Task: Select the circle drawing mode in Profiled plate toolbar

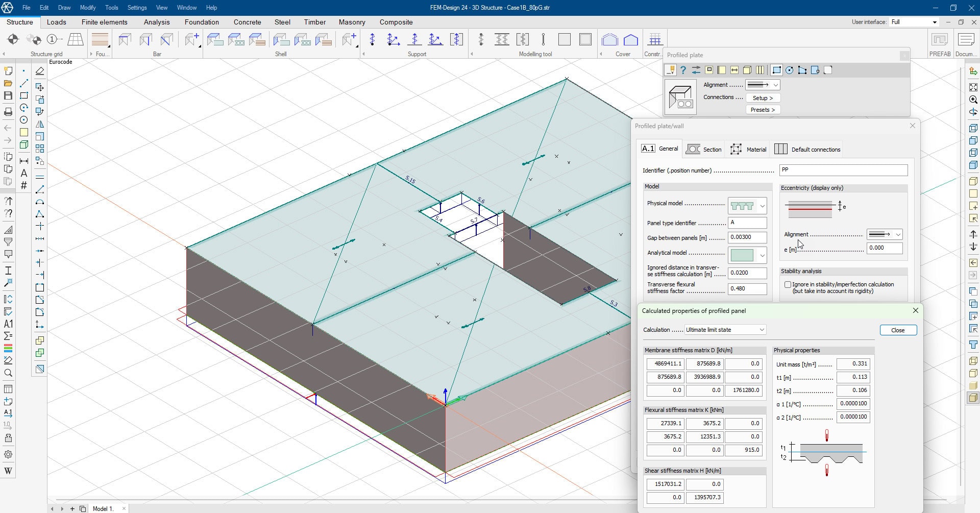Action: click(x=790, y=70)
